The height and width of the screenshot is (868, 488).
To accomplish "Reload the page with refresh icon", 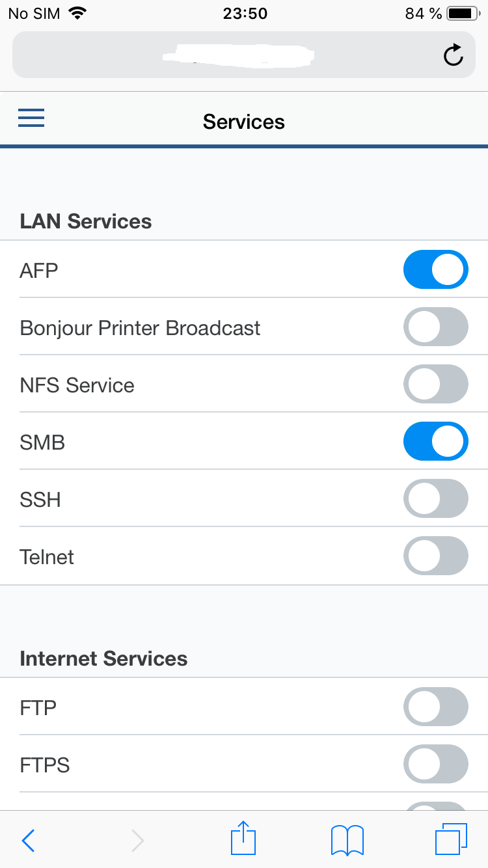I will click(x=453, y=55).
